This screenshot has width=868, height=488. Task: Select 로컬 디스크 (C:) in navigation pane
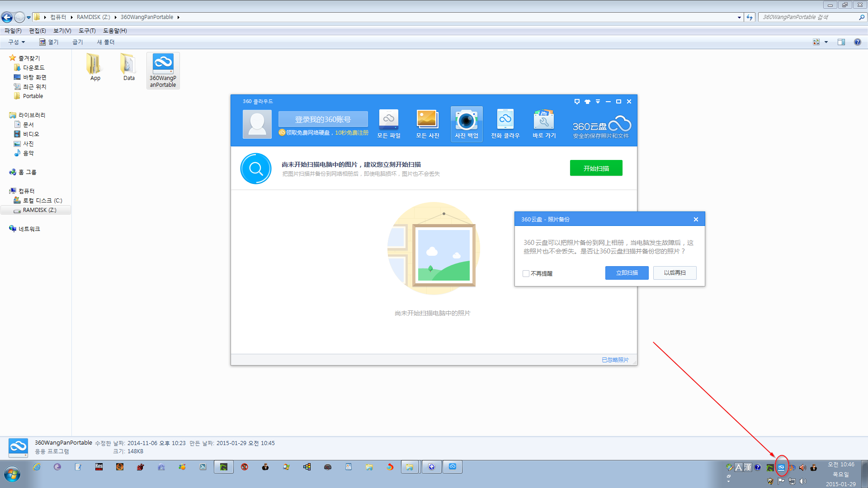tap(38, 201)
